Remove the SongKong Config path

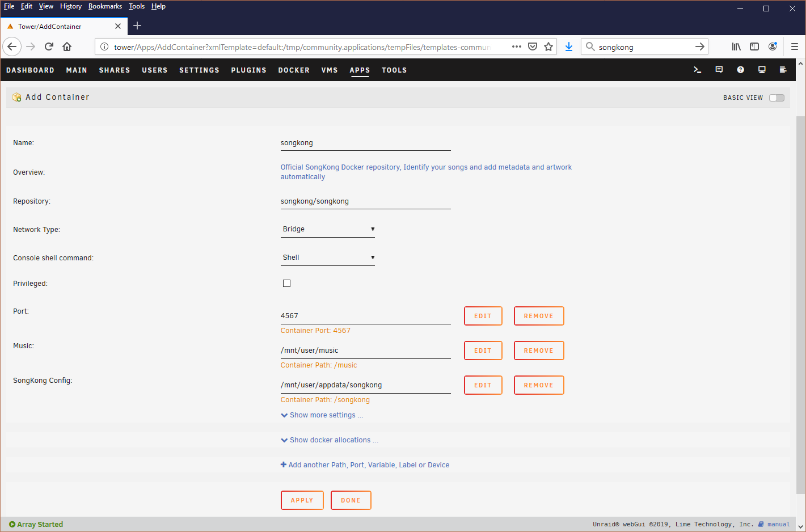[x=539, y=385]
